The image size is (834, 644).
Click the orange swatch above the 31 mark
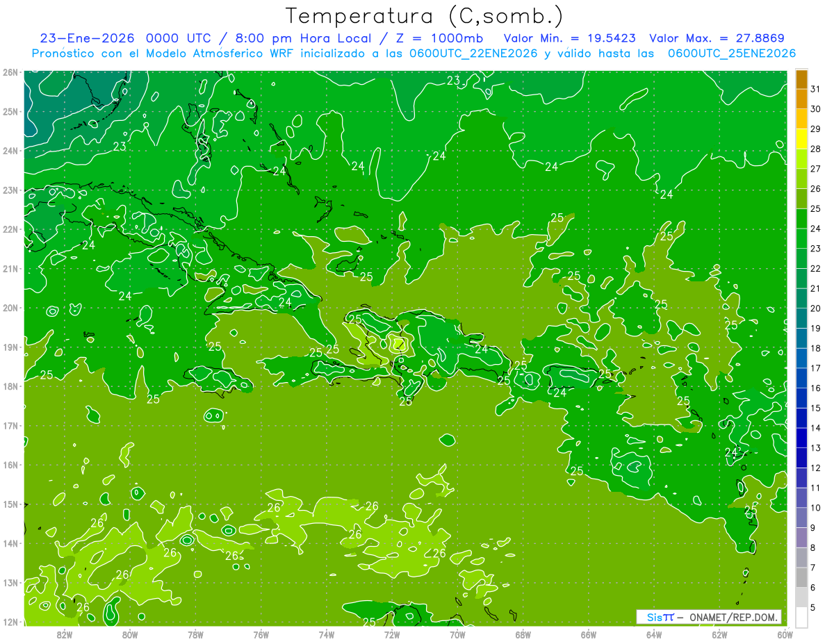click(801, 79)
